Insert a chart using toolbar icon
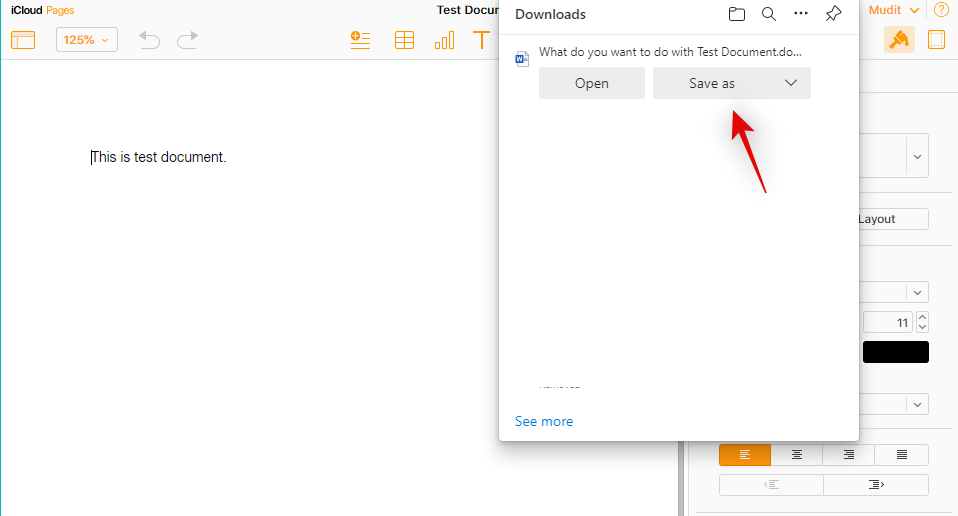The height and width of the screenshot is (516, 958). (x=444, y=40)
